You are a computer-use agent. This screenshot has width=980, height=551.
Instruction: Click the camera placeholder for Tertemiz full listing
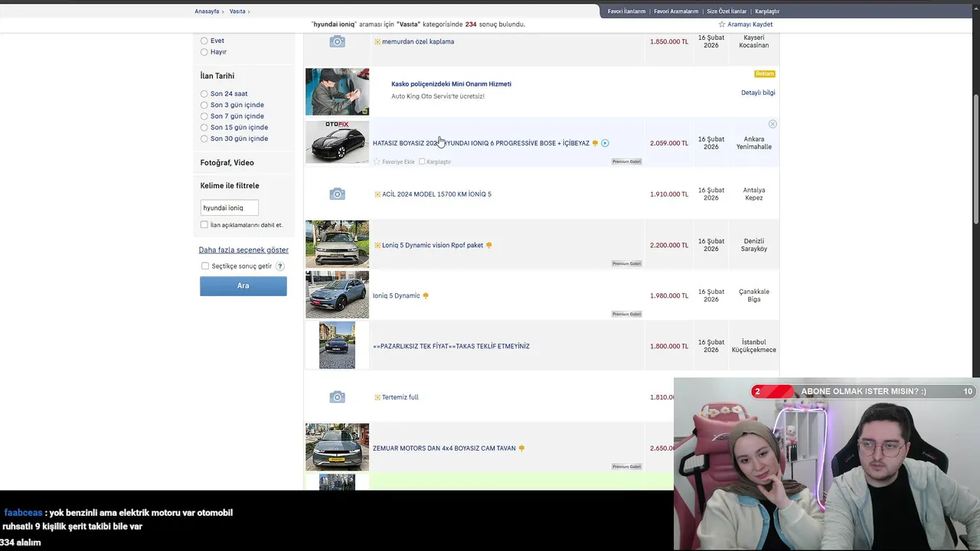coord(337,397)
